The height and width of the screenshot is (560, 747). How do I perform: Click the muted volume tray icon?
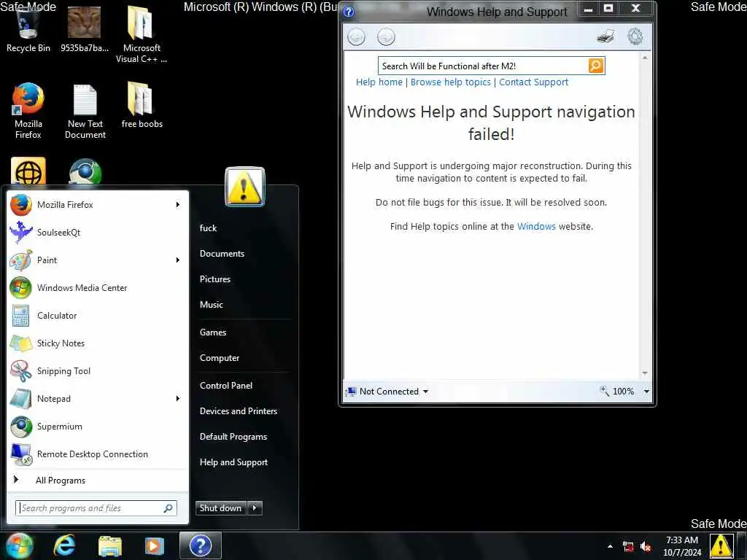(x=646, y=546)
